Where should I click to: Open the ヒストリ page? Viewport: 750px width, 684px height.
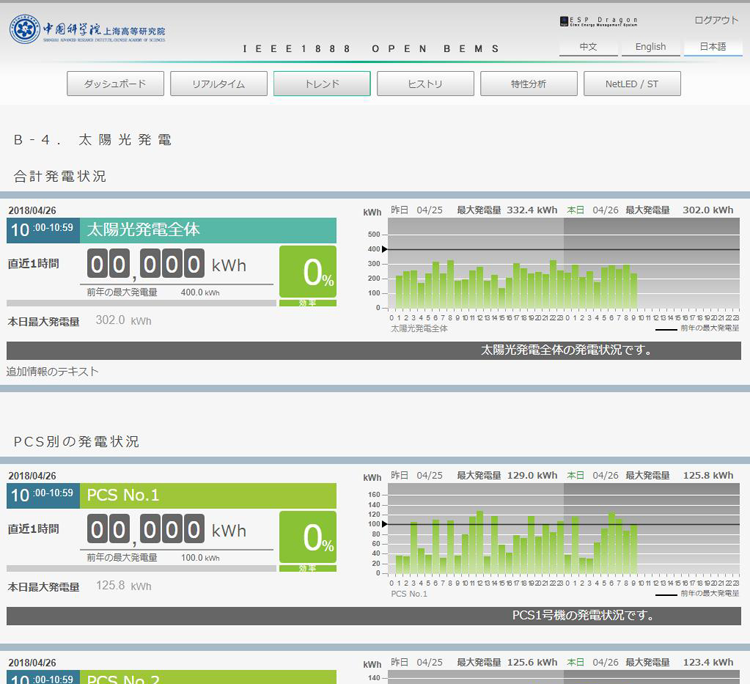(x=425, y=84)
